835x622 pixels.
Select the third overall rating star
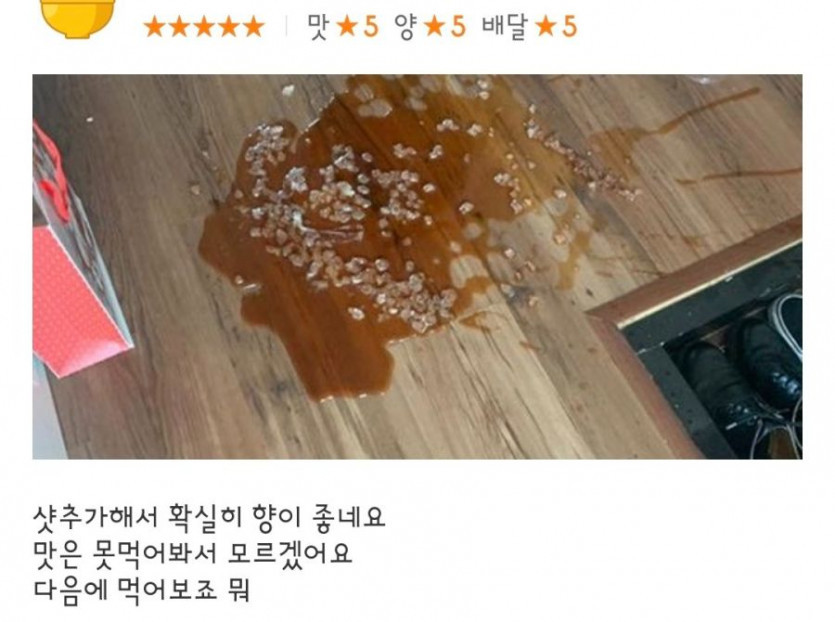(204, 27)
